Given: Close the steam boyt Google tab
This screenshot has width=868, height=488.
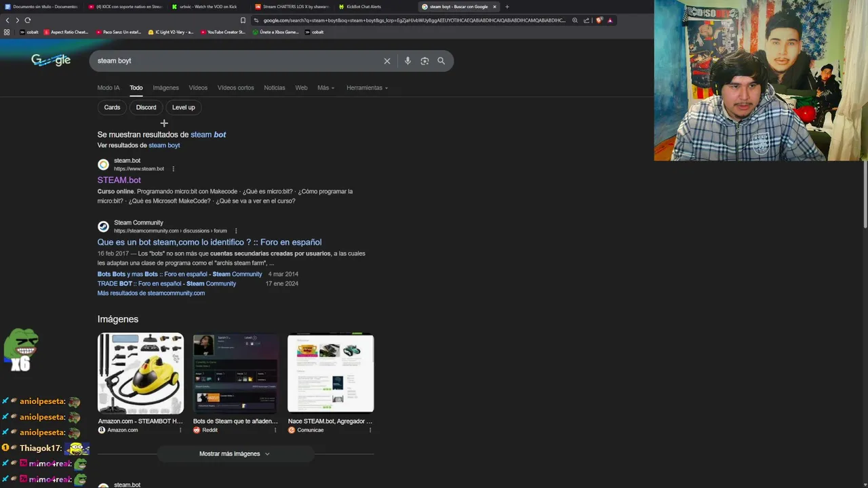Looking at the screenshot, I should tap(494, 7).
